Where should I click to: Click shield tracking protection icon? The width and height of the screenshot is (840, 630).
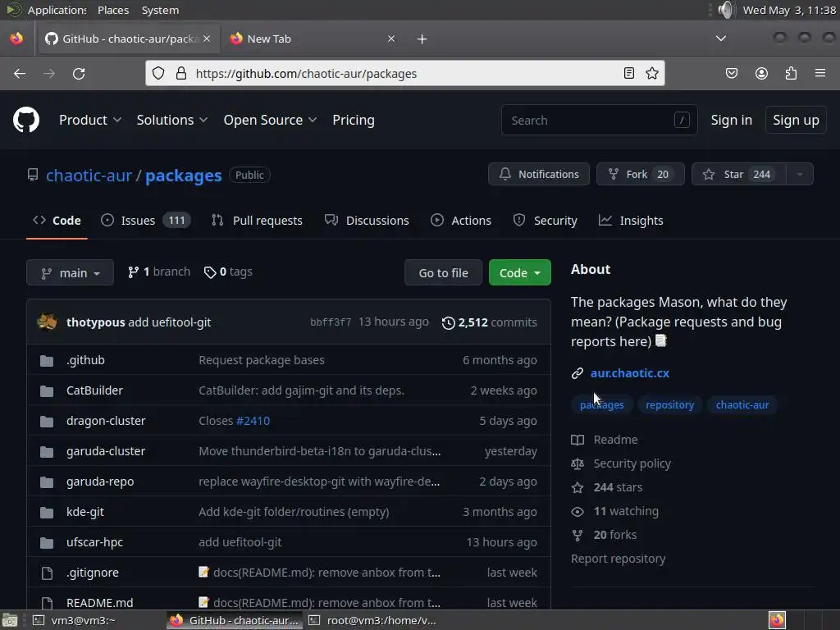[158, 73]
